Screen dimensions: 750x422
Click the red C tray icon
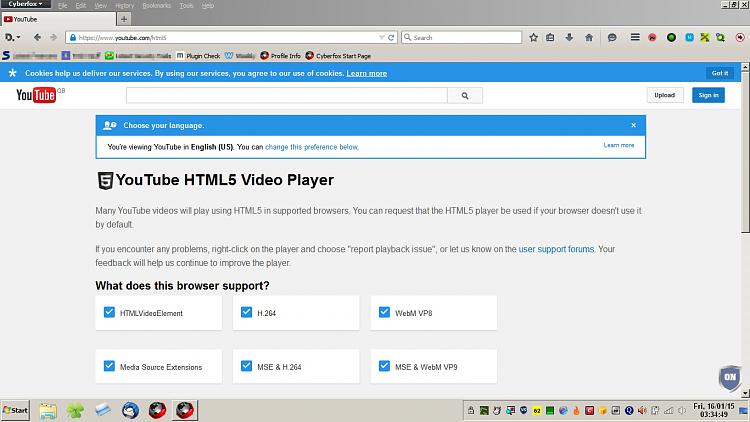(589, 411)
